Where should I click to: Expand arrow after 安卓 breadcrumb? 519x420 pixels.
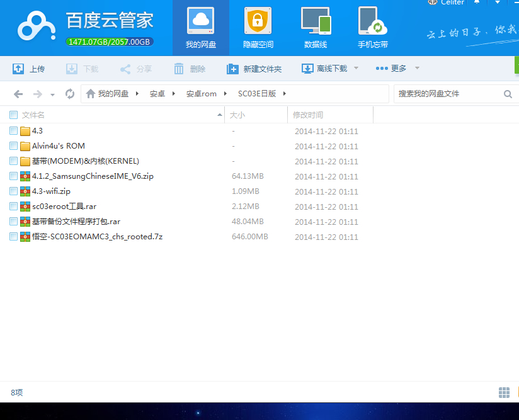click(173, 94)
